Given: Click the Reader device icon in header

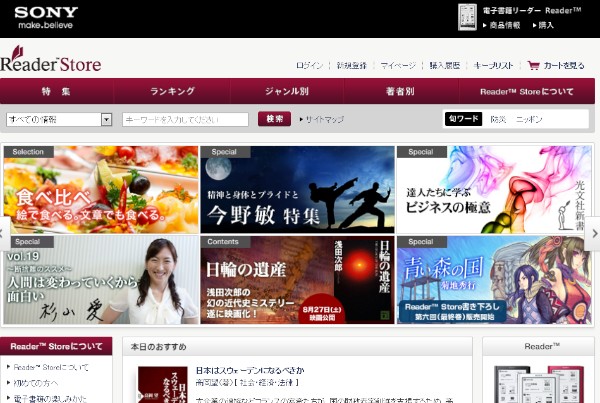Looking at the screenshot, I should tap(467, 17).
